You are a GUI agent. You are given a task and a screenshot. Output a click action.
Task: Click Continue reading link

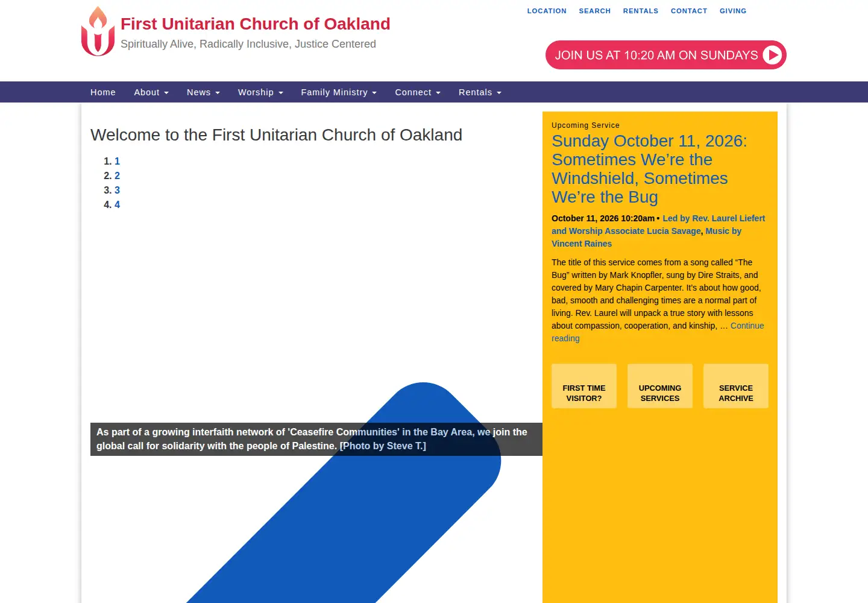(x=658, y=332)
